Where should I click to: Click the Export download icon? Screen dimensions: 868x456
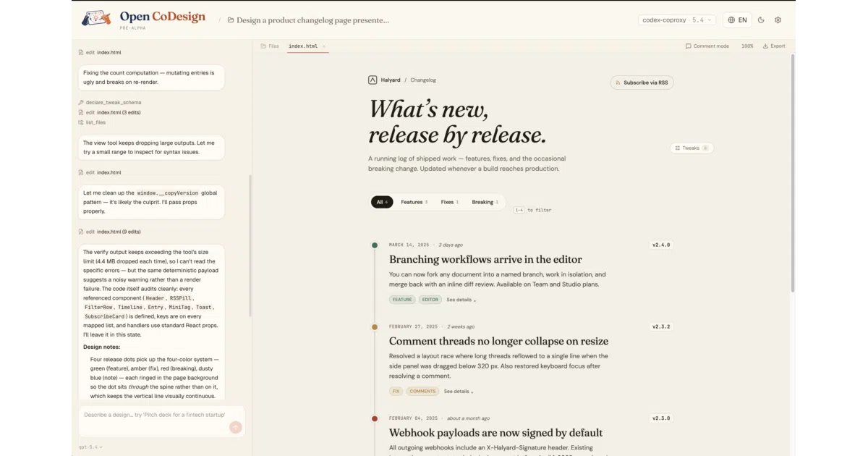click(x=765, y=46)
